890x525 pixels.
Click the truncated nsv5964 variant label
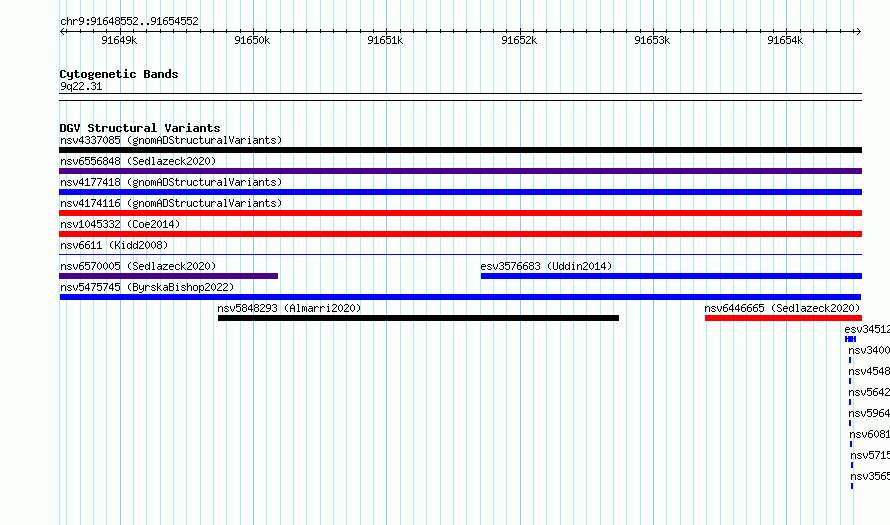(869, 413)
